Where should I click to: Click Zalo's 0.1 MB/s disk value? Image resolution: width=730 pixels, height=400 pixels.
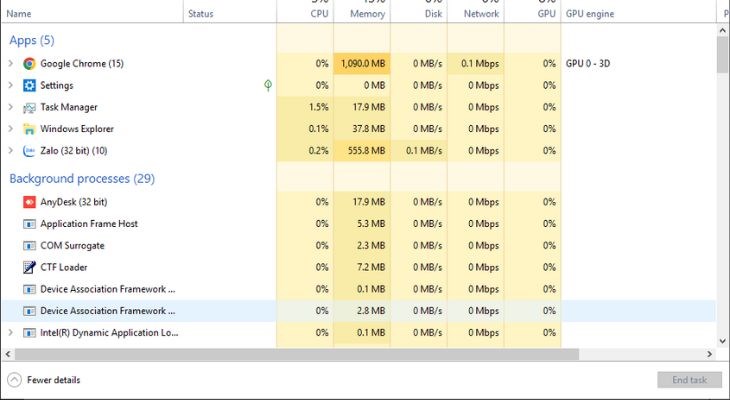pyautogui.click(x=424, y=150)
